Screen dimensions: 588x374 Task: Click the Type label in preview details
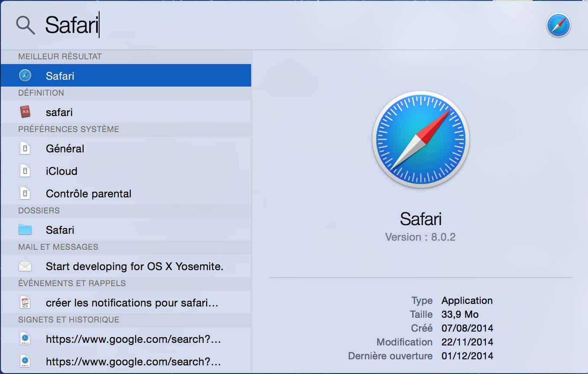pos(422,301)
